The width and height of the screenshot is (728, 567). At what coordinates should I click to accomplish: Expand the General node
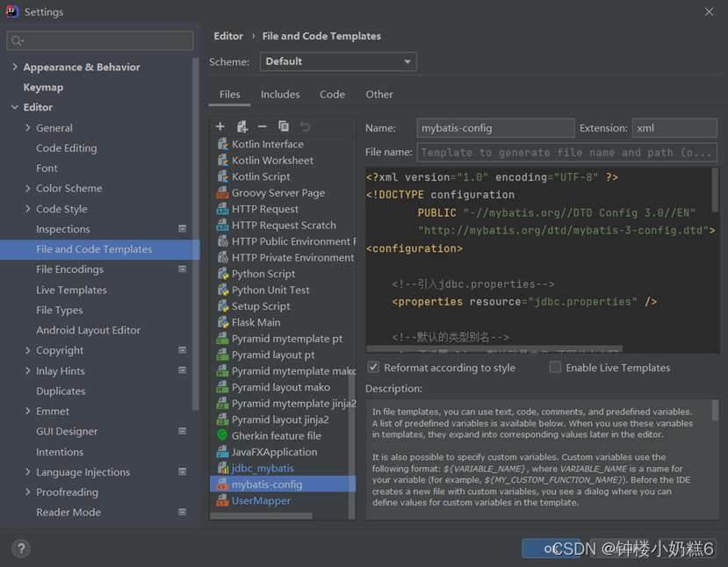[28, 127]
